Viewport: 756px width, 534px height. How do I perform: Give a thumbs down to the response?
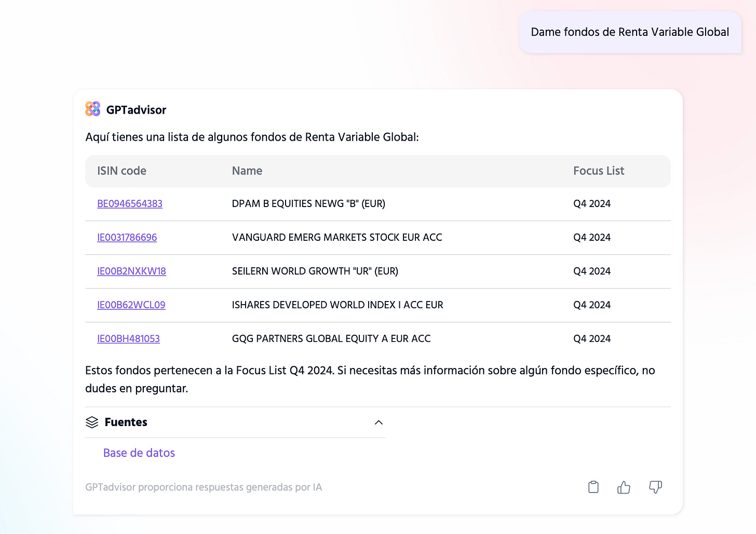[x=655, y=487]
